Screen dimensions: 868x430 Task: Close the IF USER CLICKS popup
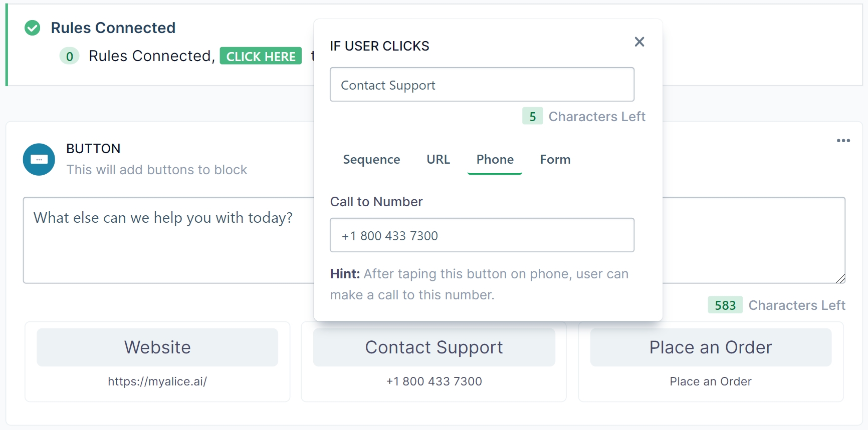pos(639,42)
